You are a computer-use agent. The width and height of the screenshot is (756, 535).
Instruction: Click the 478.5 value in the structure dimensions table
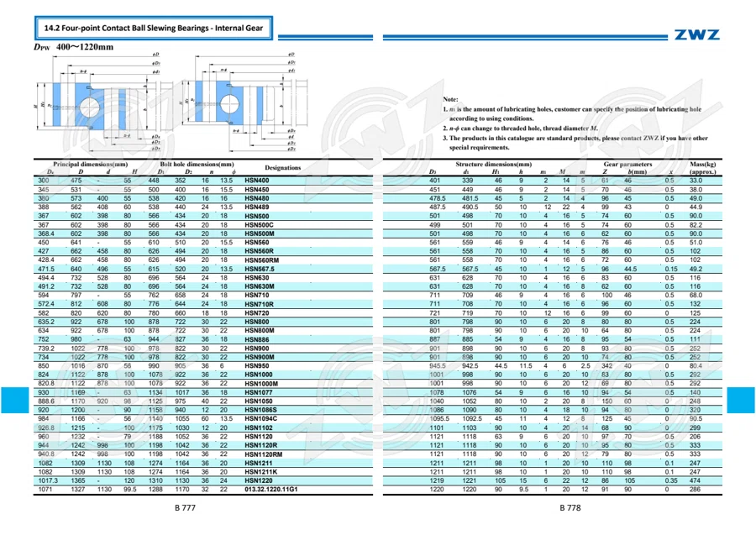point(438,198)
